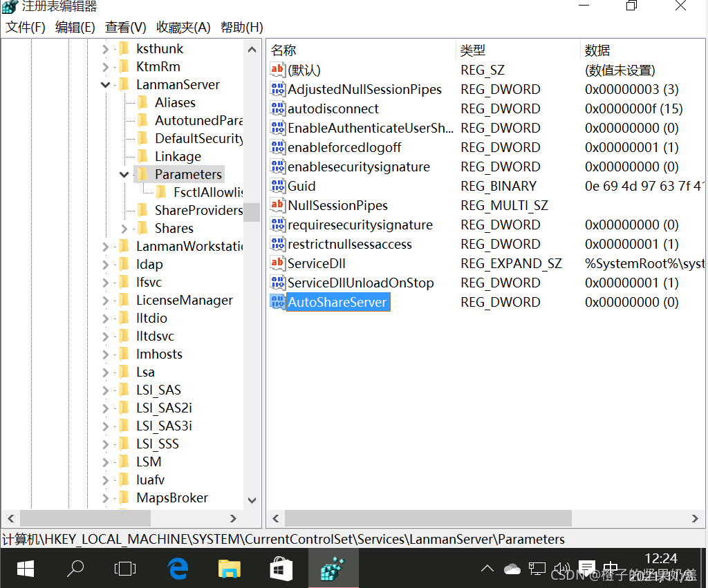The image size is (708, 588).
Task: Click tree pane scroll up arrow
Action: pyautogui.click(x=252, y=50)
